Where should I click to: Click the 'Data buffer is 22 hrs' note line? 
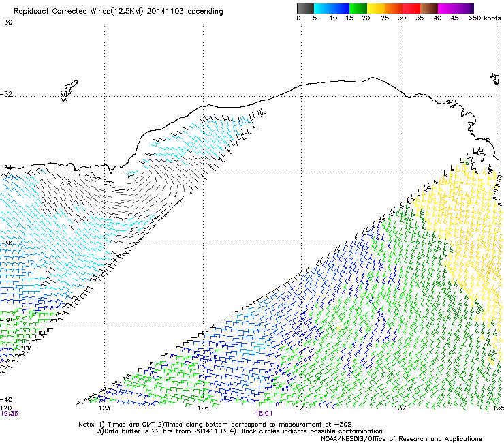click(240, 431)
